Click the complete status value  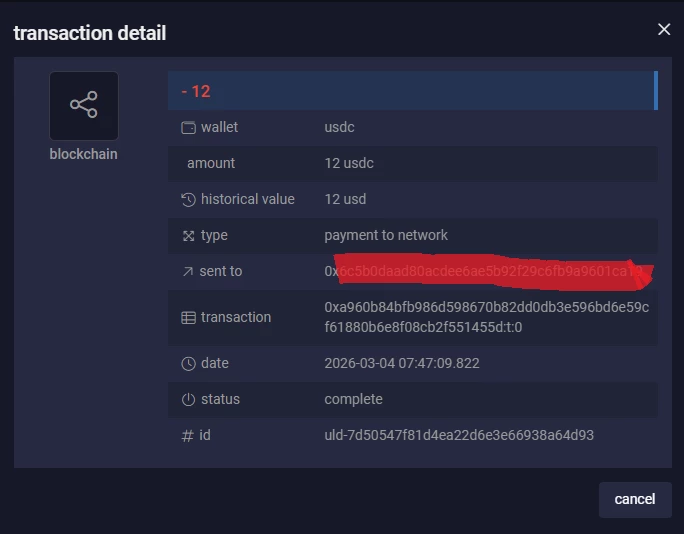353,400
